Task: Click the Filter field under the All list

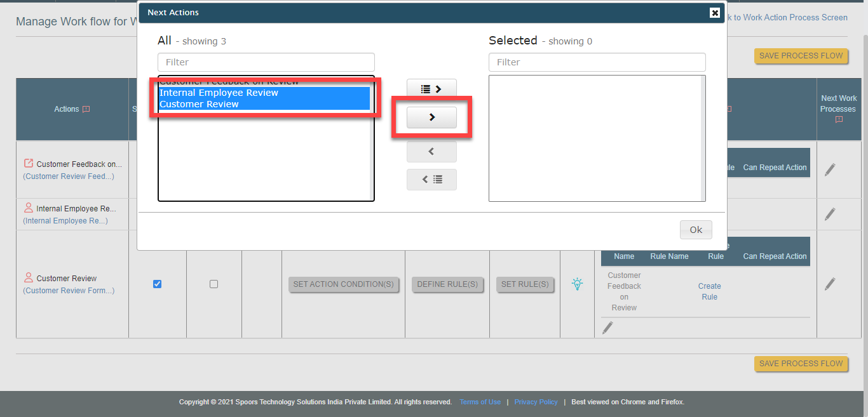Action: pyautogui.click(x=266, y=62)
